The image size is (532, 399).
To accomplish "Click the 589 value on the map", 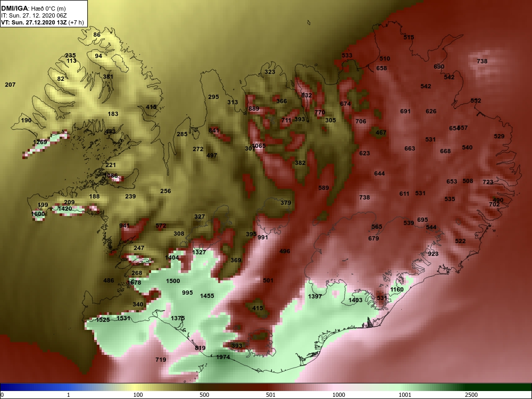I will 323,188.
